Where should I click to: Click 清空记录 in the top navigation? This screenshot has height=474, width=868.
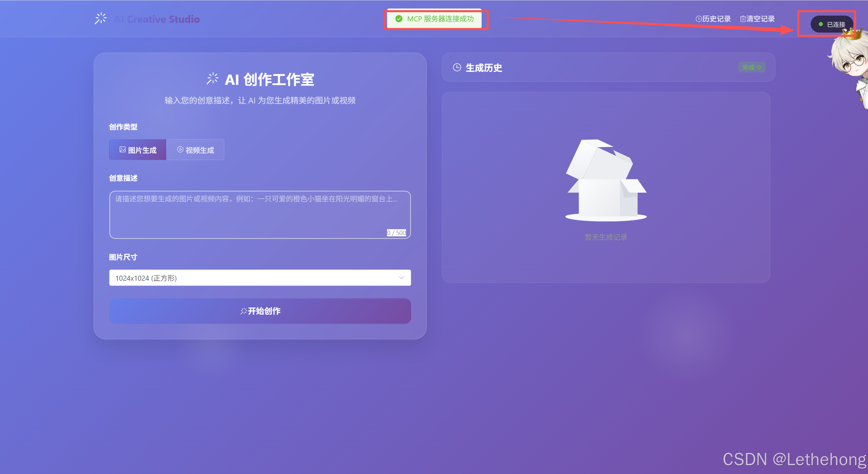[x=757, y=19]
